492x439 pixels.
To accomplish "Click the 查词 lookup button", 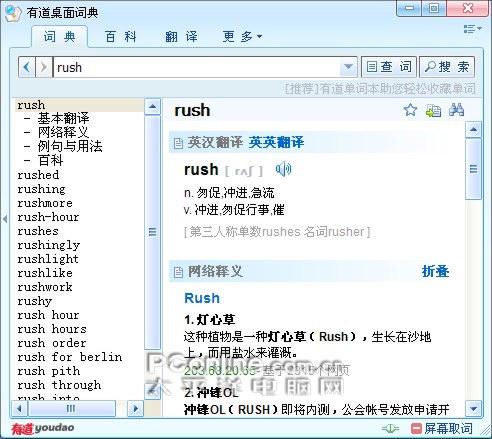I will (x=389, y=67).
